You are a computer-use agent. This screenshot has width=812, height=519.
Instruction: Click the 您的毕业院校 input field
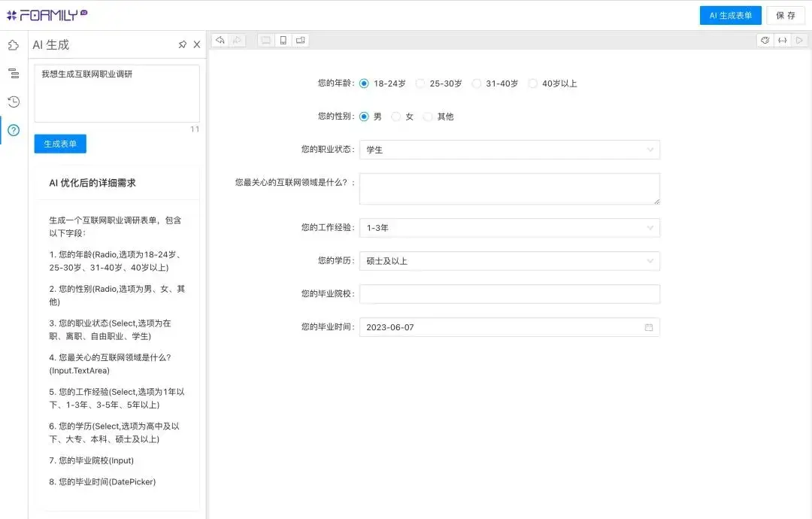[510, 294]
